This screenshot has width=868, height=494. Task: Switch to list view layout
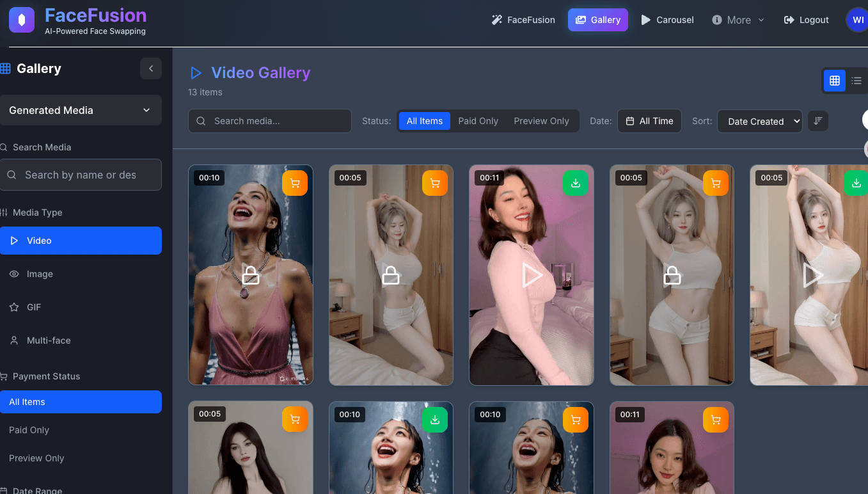(x=856, y=81)
